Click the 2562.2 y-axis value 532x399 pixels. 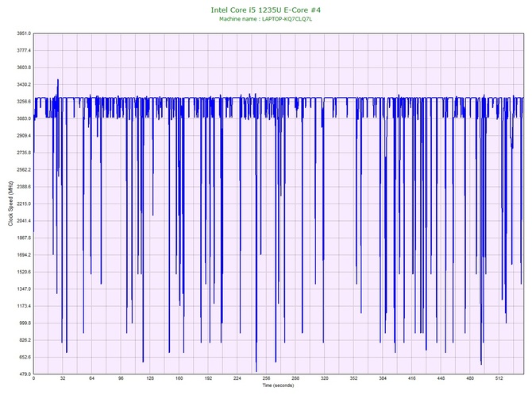click(23, 169)
